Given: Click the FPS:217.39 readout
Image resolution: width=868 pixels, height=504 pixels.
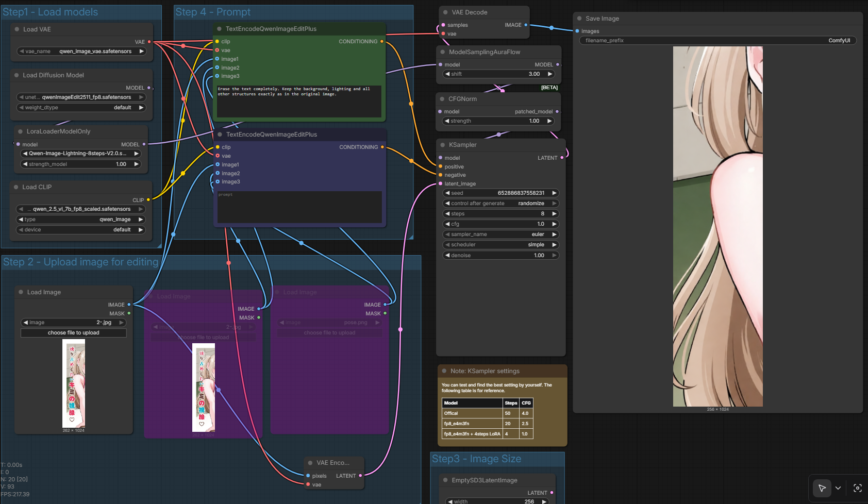Looking at the screenshot, I should 15,494.
